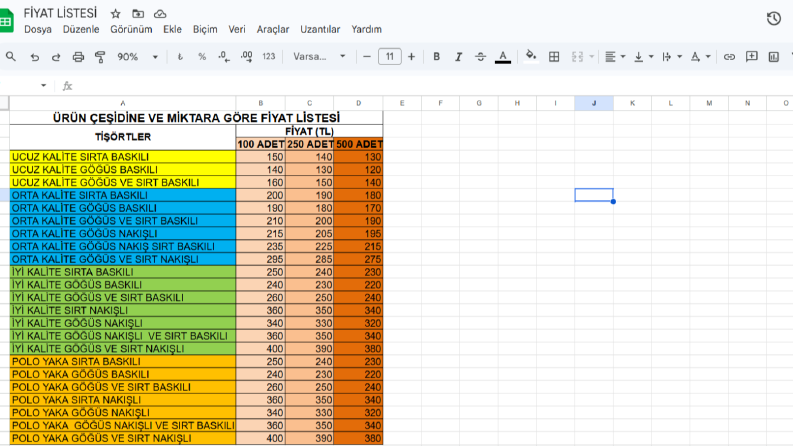The height and width of the screenshot is (446, 793).
Task: Click the insert comment icon
Action: coord(752,57)
